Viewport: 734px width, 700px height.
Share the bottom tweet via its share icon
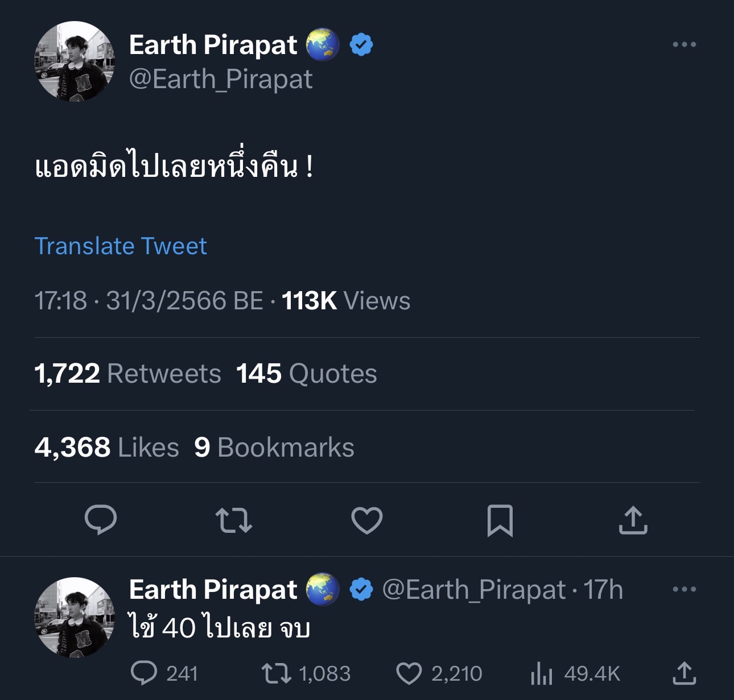point(686,674)
